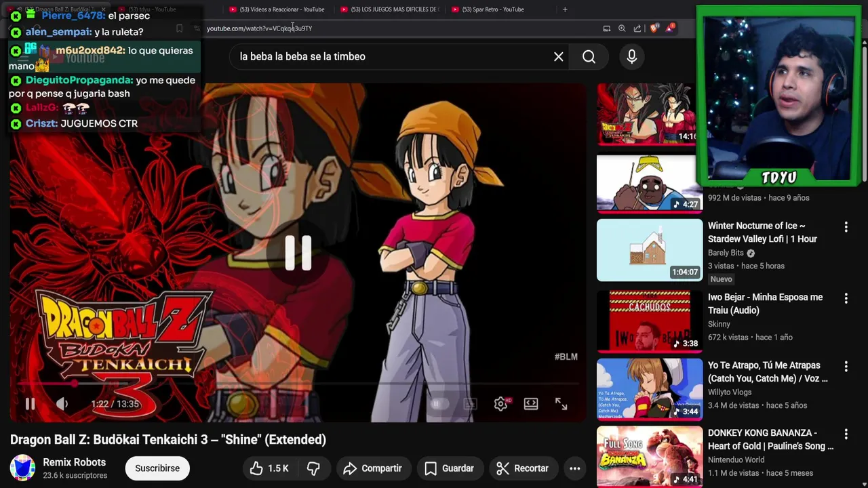868x488 pixels.
Task: Open the Nintenduo World channel name
Action: click(736, 460)
